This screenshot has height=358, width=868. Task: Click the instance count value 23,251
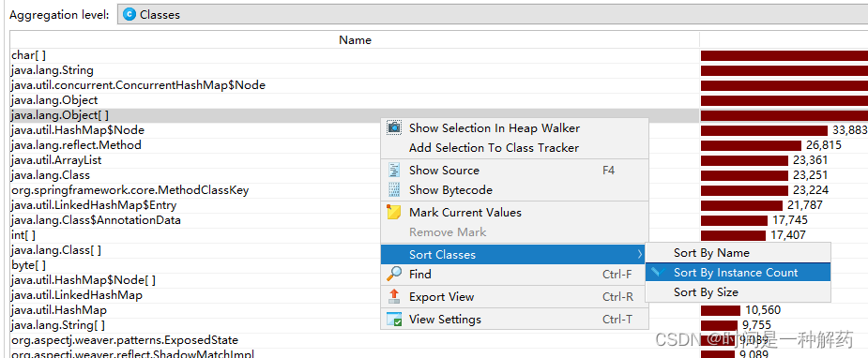(x=811, y=175)
